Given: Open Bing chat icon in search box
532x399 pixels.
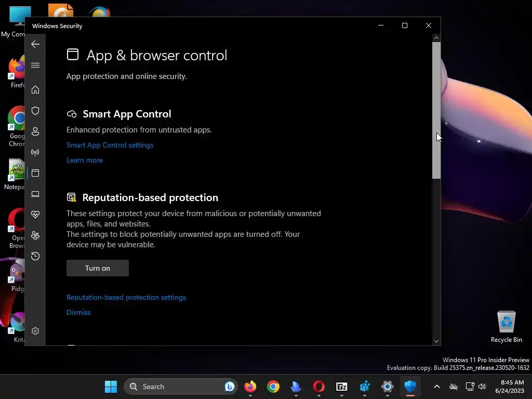Looking at the screenshot, I should (229, 387).
